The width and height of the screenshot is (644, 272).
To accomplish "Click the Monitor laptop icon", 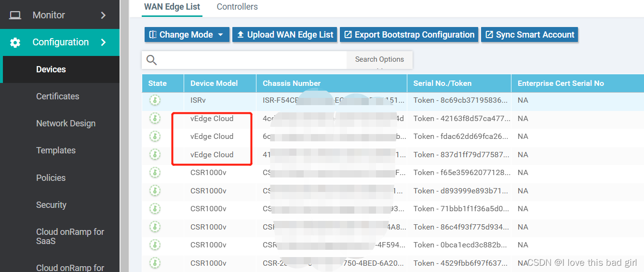I will pyautogui.click(x=15, y=15).
